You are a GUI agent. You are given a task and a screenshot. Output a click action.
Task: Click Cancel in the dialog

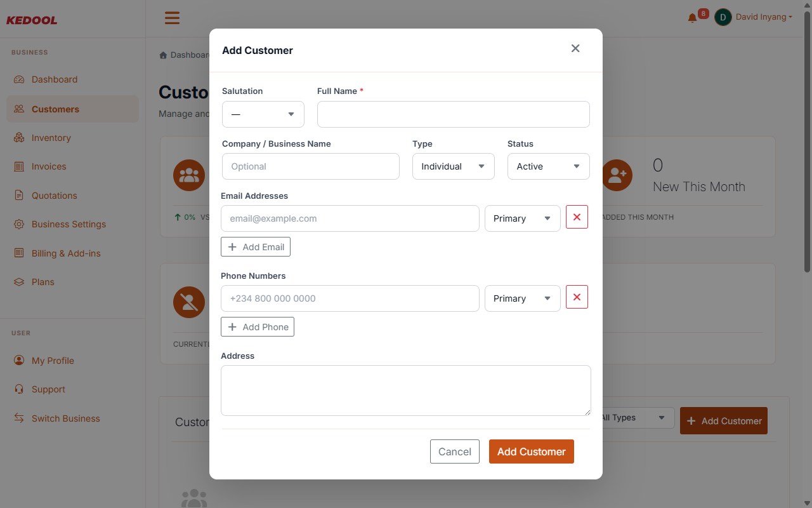click(455, 451)
